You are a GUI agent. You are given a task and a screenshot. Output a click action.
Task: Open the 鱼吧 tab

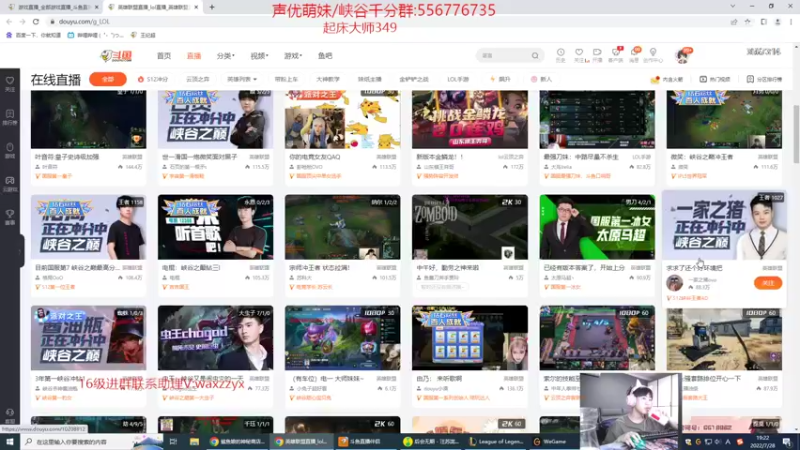coord(325,56)
